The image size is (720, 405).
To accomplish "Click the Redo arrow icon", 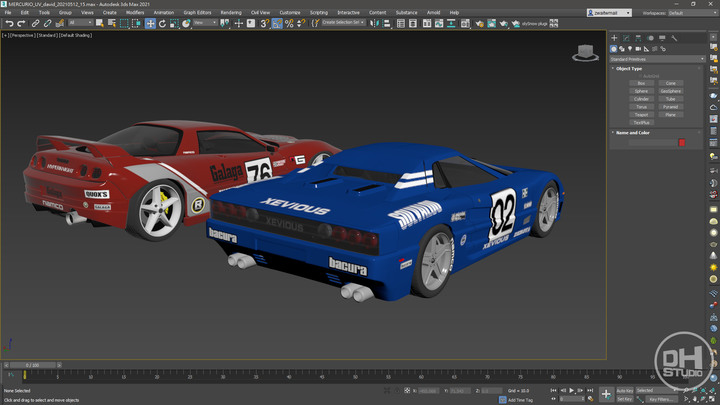I will [x=21, y=23].
